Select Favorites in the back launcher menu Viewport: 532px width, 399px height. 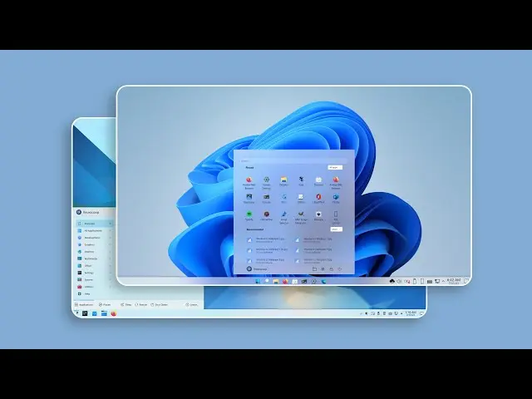(94, 224)
